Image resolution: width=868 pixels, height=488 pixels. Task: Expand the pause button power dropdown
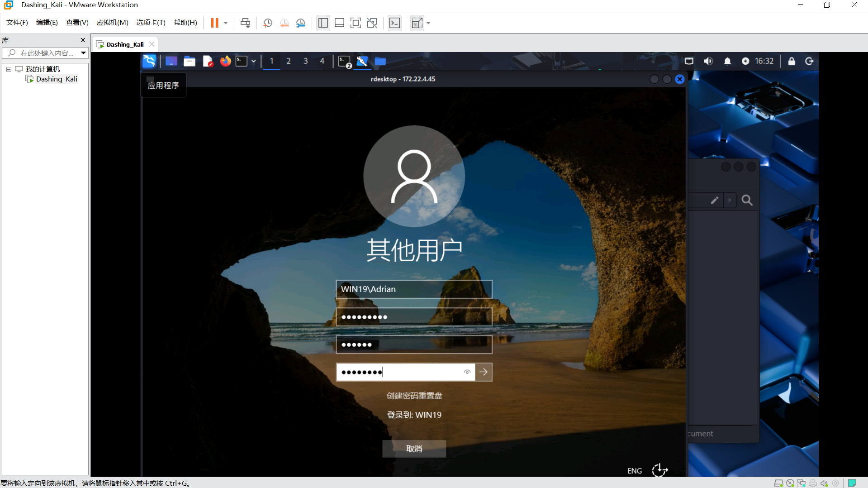[x=226, y=23]
